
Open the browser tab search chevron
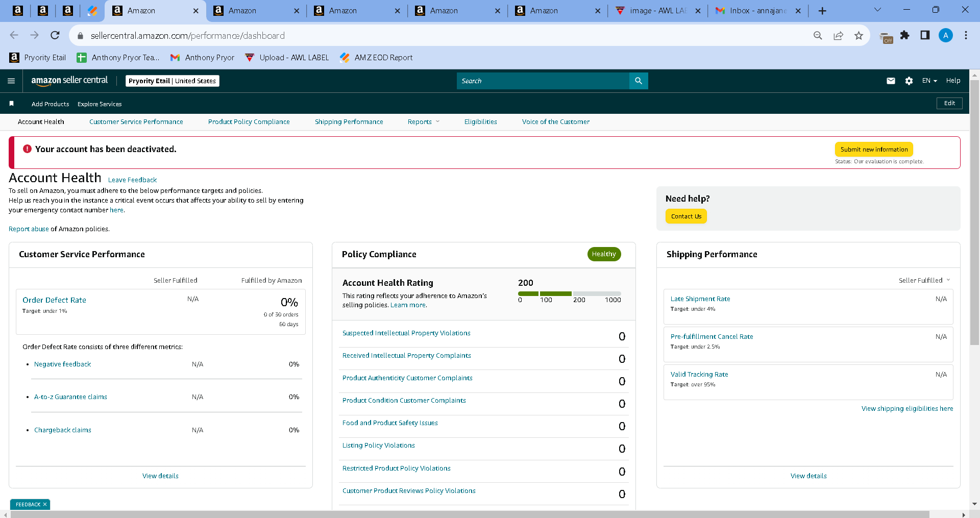[x=877, y=10]
